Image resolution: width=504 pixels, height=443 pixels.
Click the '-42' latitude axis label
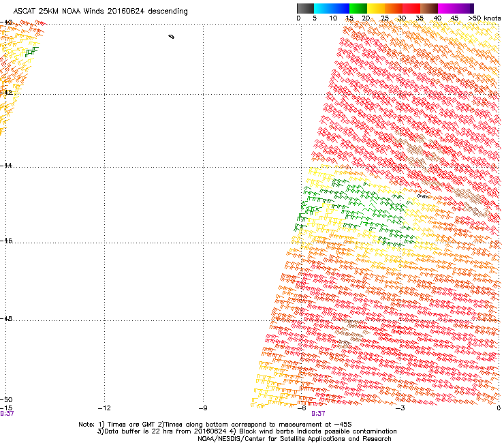tap(6, 92)
